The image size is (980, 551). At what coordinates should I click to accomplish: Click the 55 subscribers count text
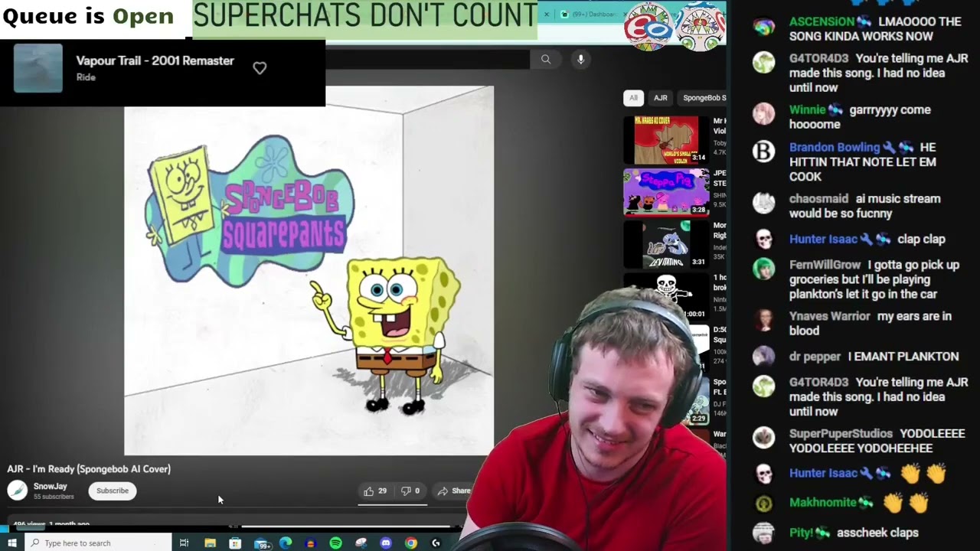[54, 497]
